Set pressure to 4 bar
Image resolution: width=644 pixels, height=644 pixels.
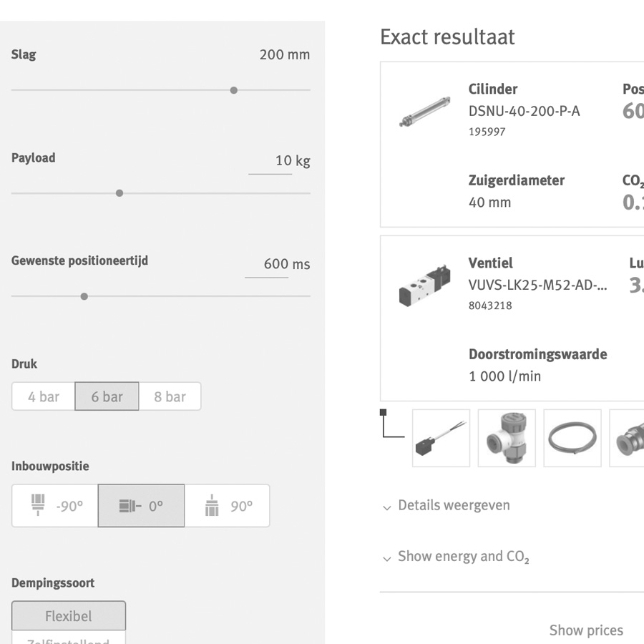(x=44, y=396)
